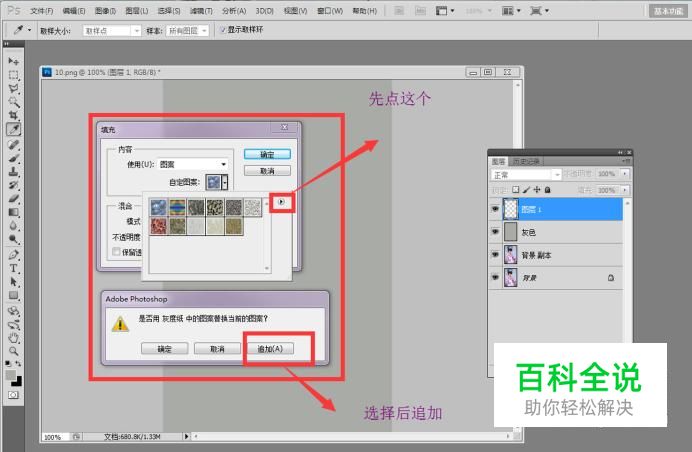Toggle lock transparent pixels
The image size is (692, 452).
515,190
